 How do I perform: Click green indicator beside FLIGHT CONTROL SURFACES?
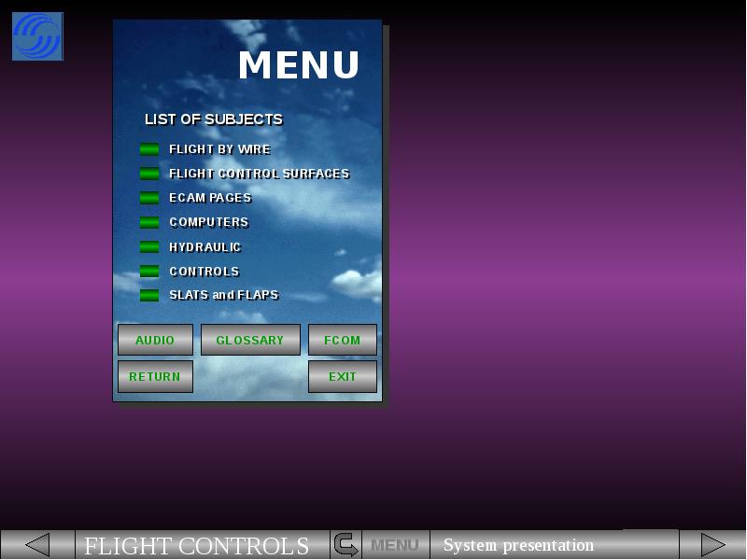tap(149, 174)
